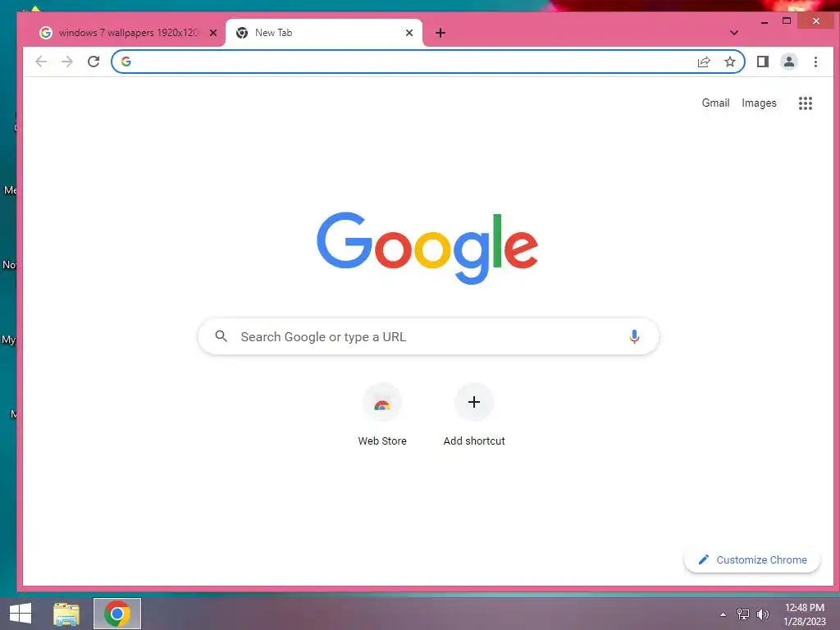
Task: Open the profile avatar menu
Action: pyautogui.click(x=789, y=62)
